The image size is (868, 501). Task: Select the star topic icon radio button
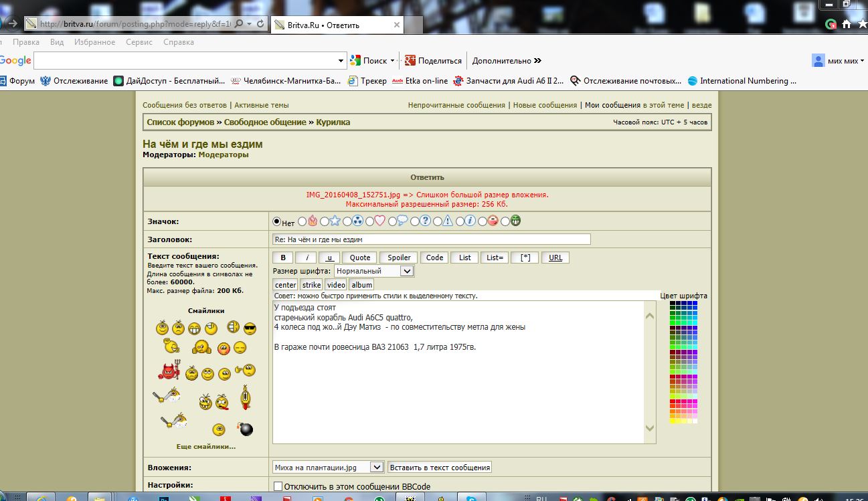coord(324,221)
